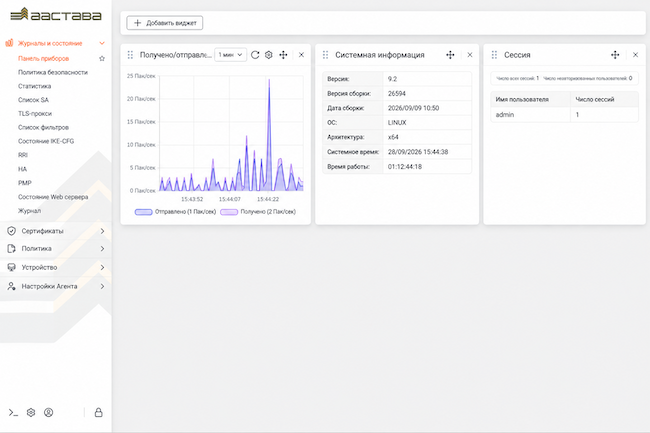This screenshot has width=650, height=433.
Task: Go to Журнал item
Action: point(29,210)
